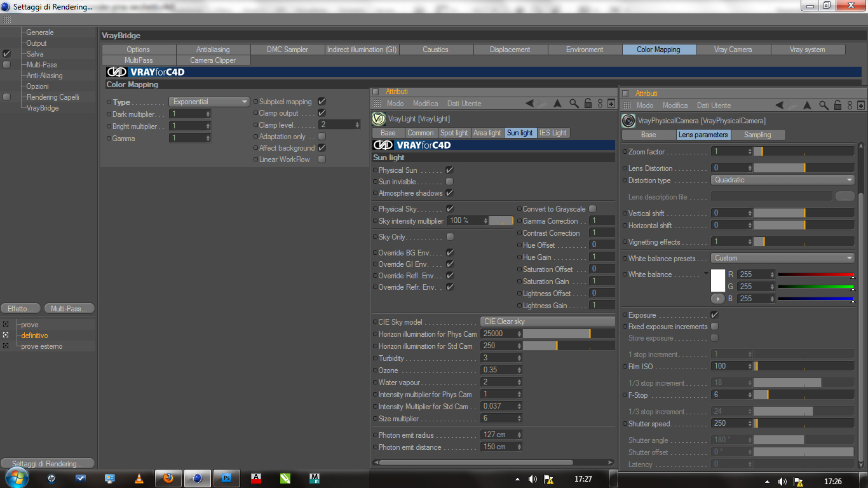868x488 pixels.
Task: Launch the HP taskbar application
Action: coord(51,478)
